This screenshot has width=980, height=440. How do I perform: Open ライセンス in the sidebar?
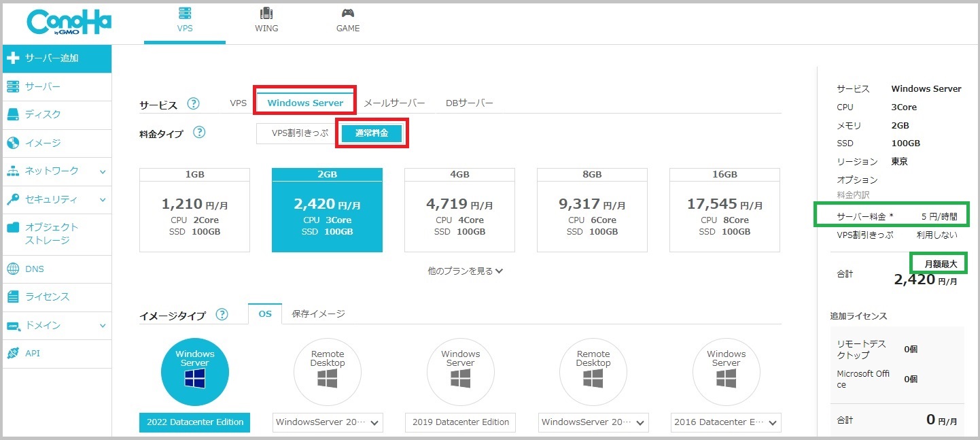click(x=56, y=297)
